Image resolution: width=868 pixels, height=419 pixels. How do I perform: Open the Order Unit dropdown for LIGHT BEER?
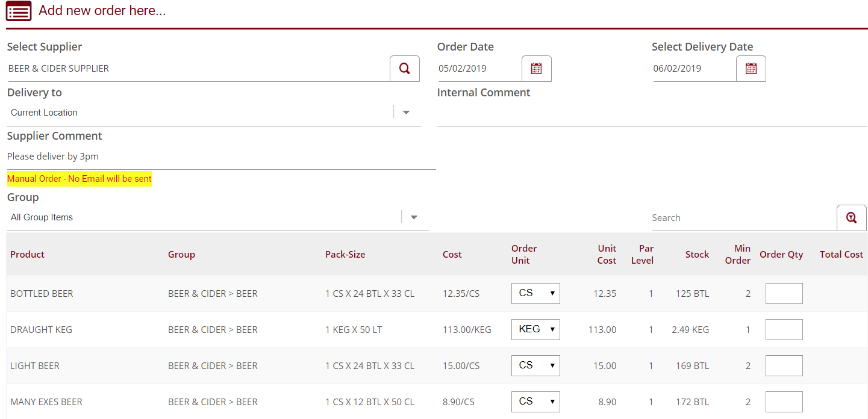535,365
